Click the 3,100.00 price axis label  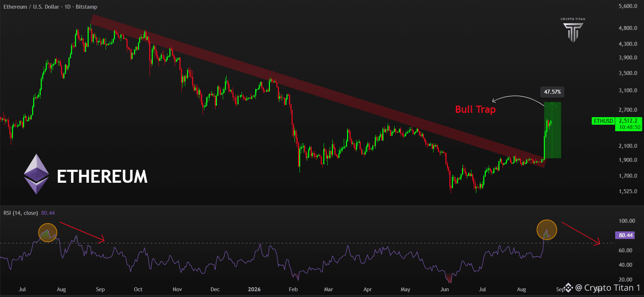pos(628,90)
